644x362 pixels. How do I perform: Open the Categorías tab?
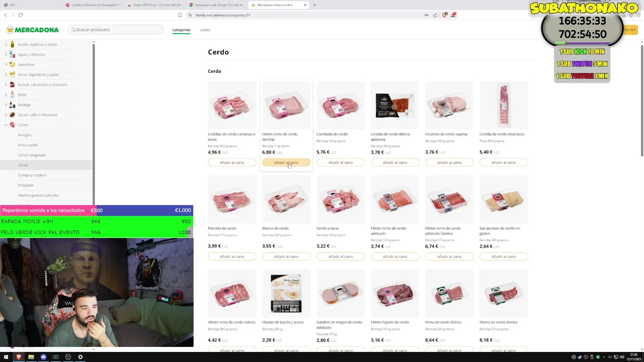tap(181, 30)
